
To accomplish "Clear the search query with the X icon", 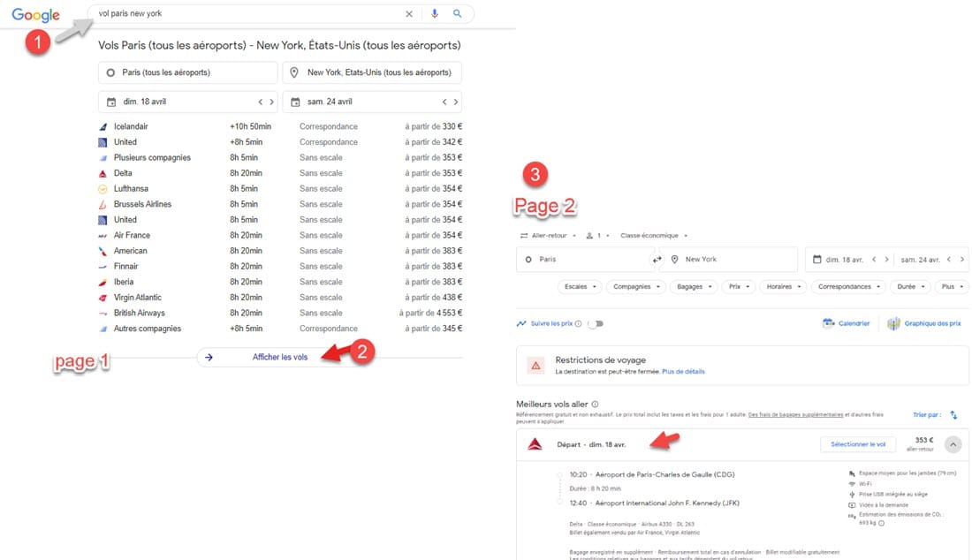I will [x=409, y=13].
